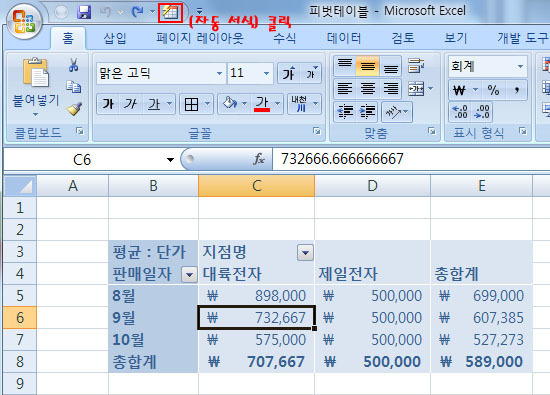Switch to the 데이터 tab
Image resolution: width=550 pixels, height=395 pixels.
(x=344, y=38)
